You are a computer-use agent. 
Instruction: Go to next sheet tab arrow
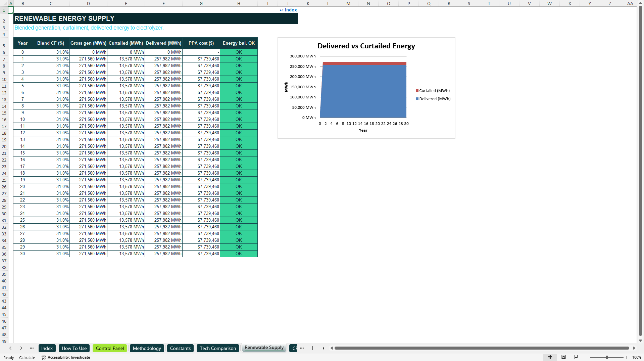[21, 348]
